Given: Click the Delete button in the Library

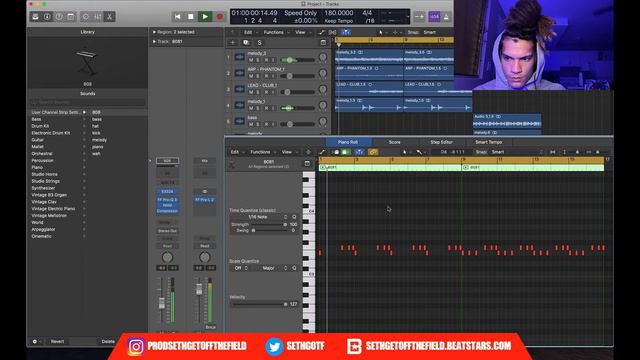Looking at the screenshot, I should click(x=108, y=342).
